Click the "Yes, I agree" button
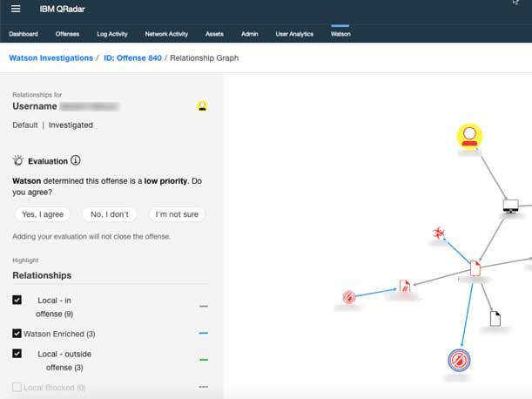532x399 pixels. point(44,214)
